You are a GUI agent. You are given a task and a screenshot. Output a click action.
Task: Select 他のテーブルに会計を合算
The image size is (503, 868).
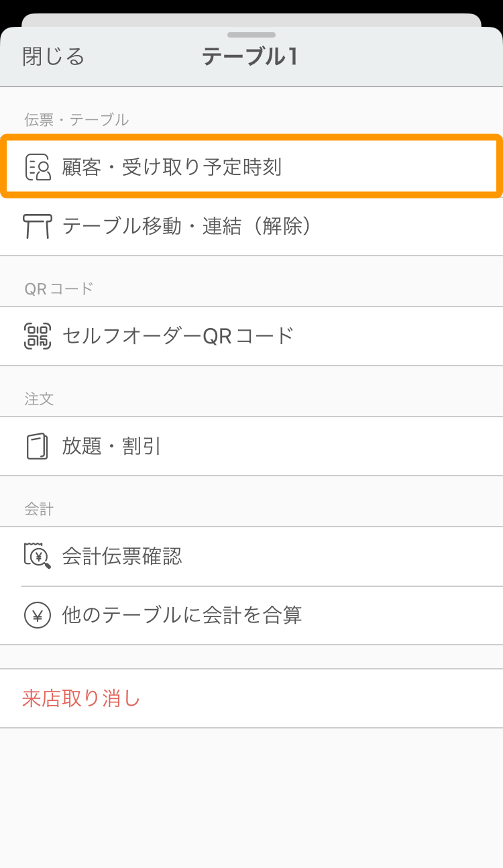[x=251, y=615]
